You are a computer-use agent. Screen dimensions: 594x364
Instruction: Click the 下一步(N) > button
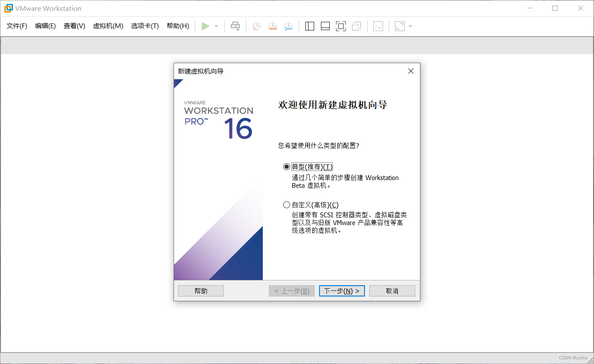coord(342,291)
